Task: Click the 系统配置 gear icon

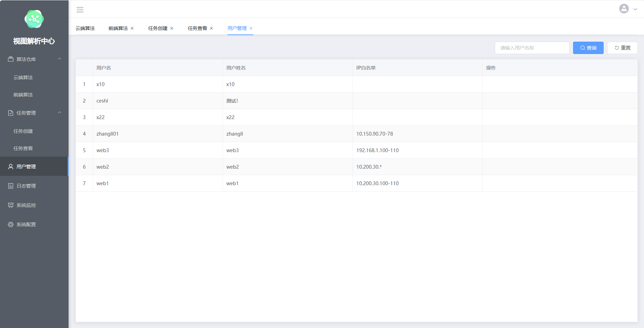Action: tap(11, 224)
